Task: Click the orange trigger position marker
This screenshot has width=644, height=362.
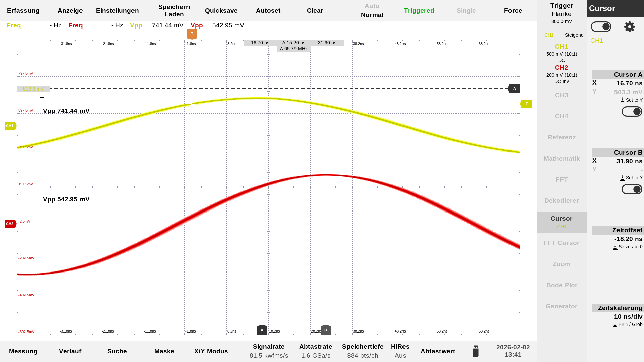Action: tap(192, 34)
